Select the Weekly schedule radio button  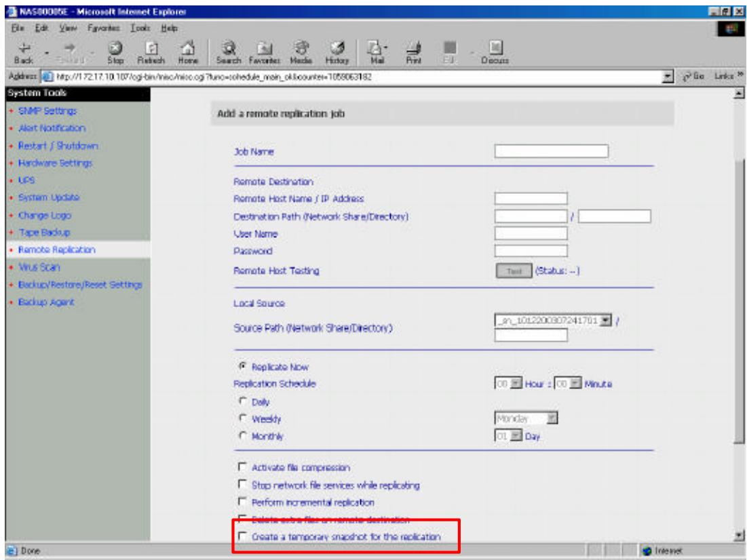click(242, 418)
